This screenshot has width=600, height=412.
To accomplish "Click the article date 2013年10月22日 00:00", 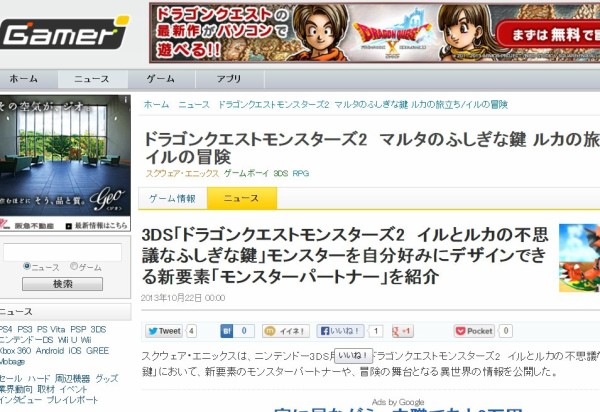I will pos(183,298).
